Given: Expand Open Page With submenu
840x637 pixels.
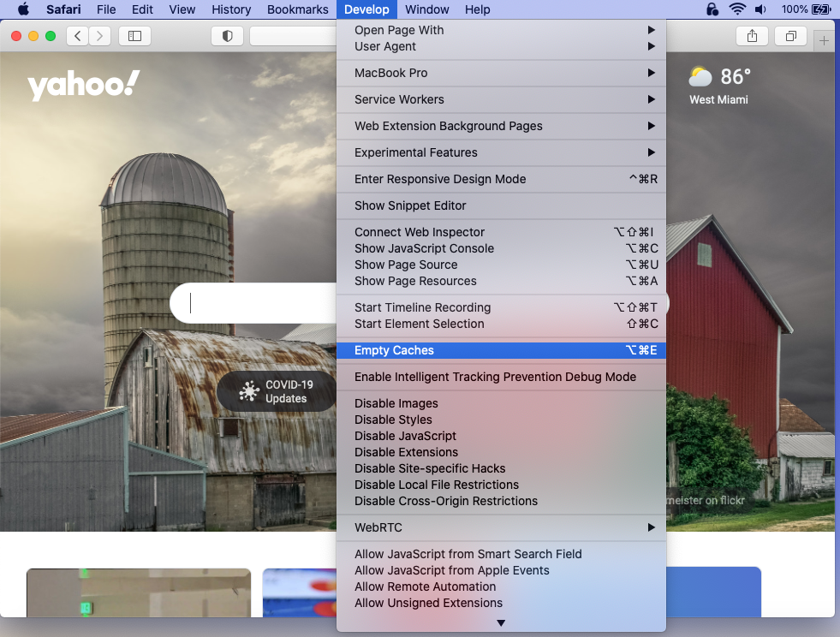Looking at the screenshot, I should (x=501, y=30).
